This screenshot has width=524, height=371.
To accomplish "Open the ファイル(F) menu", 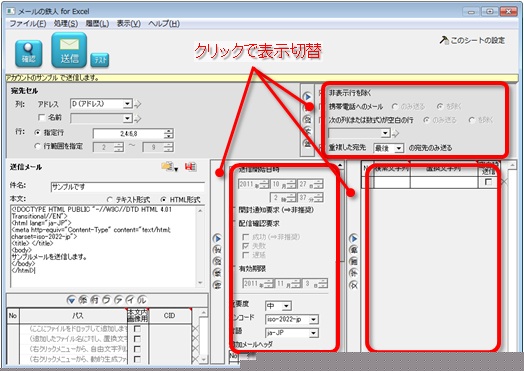I will coord(28,24).
